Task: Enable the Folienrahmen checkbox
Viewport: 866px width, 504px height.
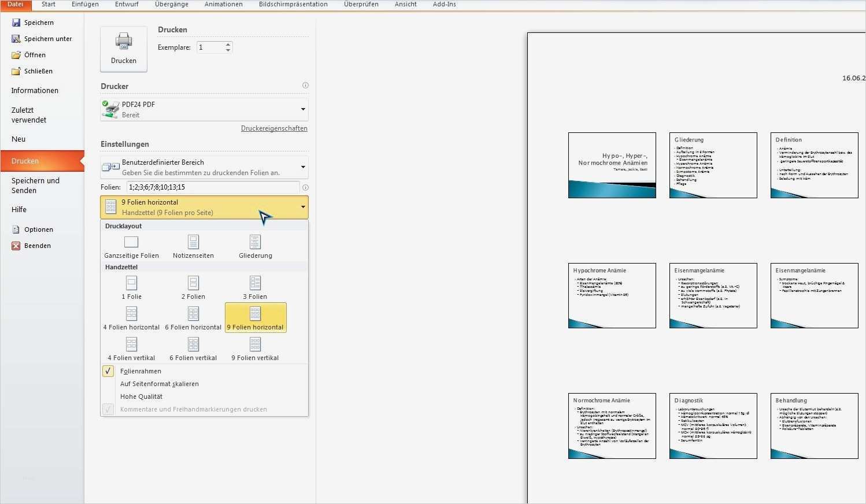Action: point(108,370)
